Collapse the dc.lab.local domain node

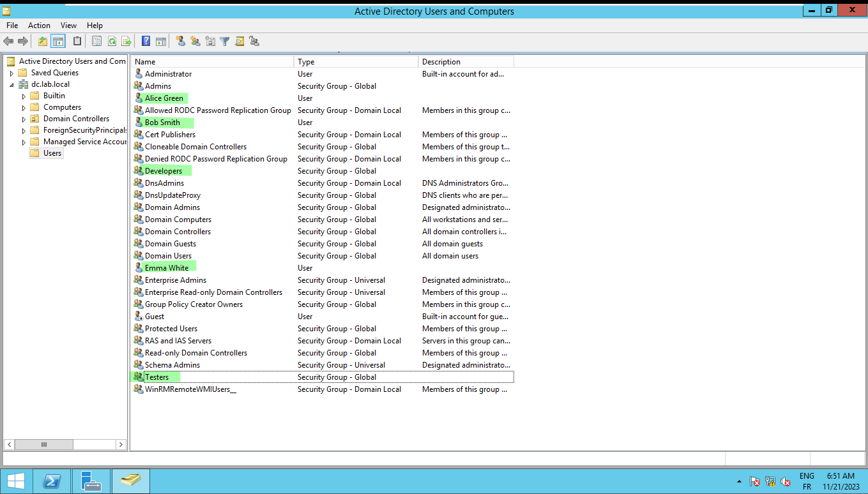(11, 84)
